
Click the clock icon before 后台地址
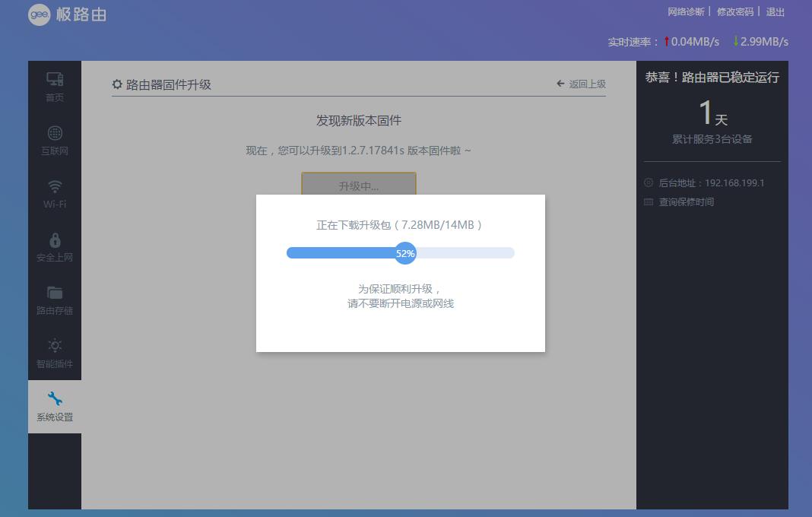649,182
